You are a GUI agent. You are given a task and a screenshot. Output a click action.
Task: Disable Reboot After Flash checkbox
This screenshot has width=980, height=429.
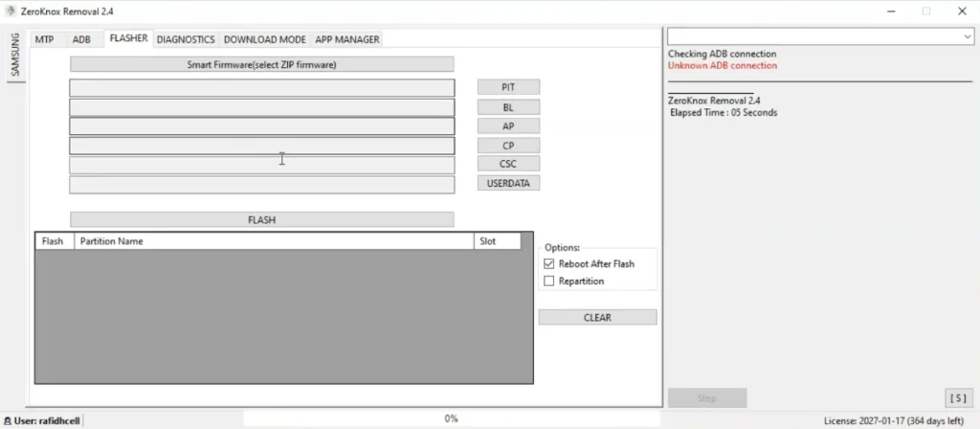click(548, 264)
